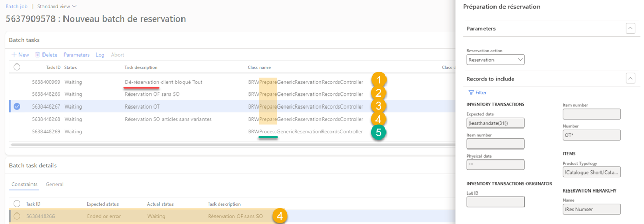Click the Waiting actual status in constraints grid

click(156, 216)
